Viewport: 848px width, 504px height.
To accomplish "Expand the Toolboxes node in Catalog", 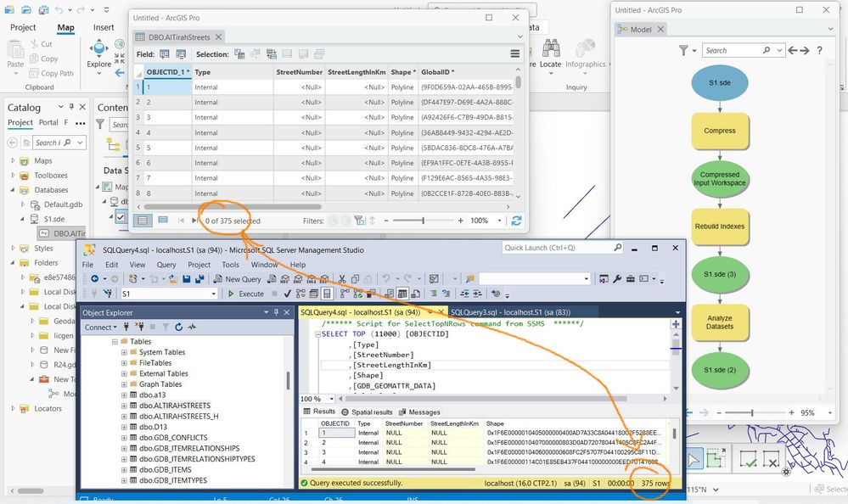I will [x=13, y=175].
